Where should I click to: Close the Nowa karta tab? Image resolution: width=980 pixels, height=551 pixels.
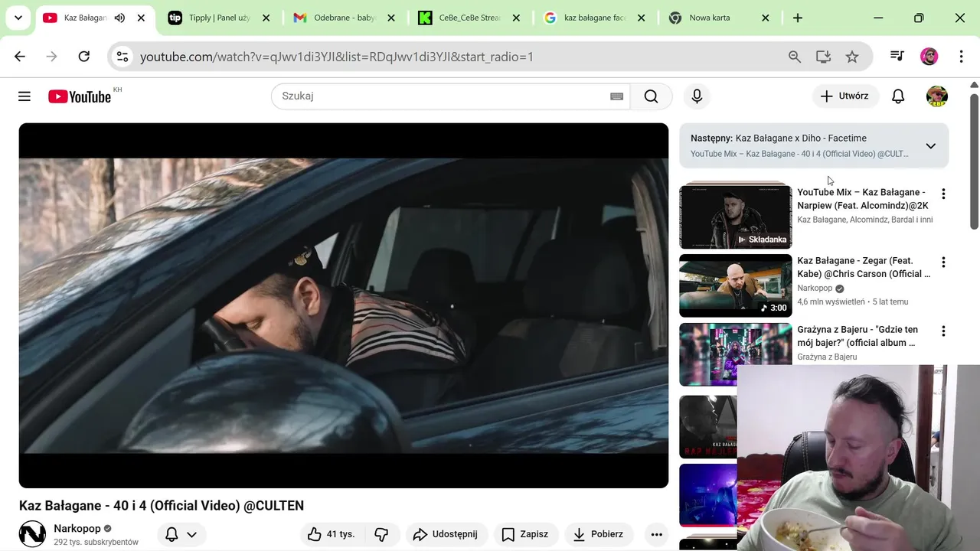(765, 18)
